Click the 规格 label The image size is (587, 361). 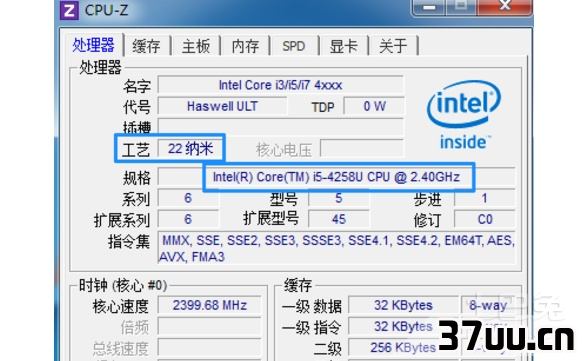(137, 178)
